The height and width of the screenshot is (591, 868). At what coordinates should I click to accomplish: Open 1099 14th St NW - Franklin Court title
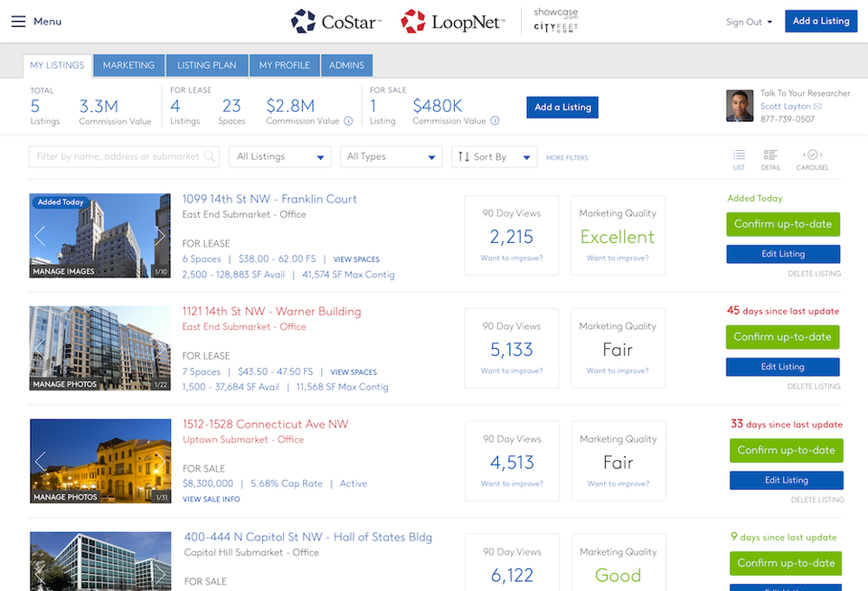[x=269, y=199]
